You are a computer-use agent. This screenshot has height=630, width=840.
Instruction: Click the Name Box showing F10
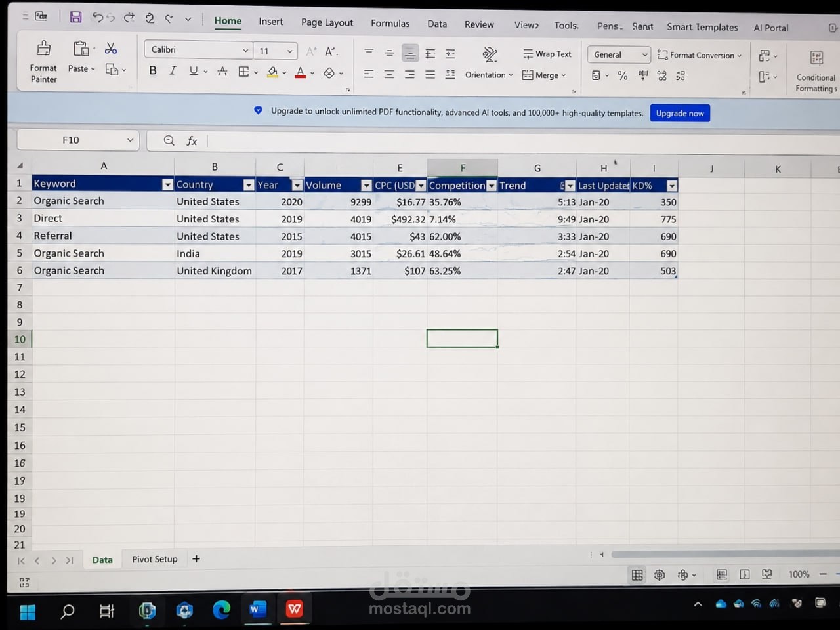(77, 140)
